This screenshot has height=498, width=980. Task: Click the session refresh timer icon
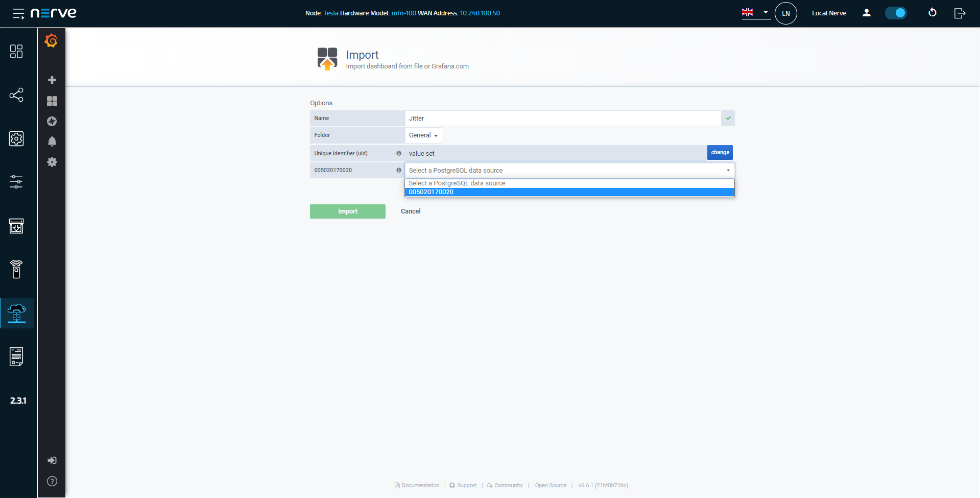click(x=932, y=13)
